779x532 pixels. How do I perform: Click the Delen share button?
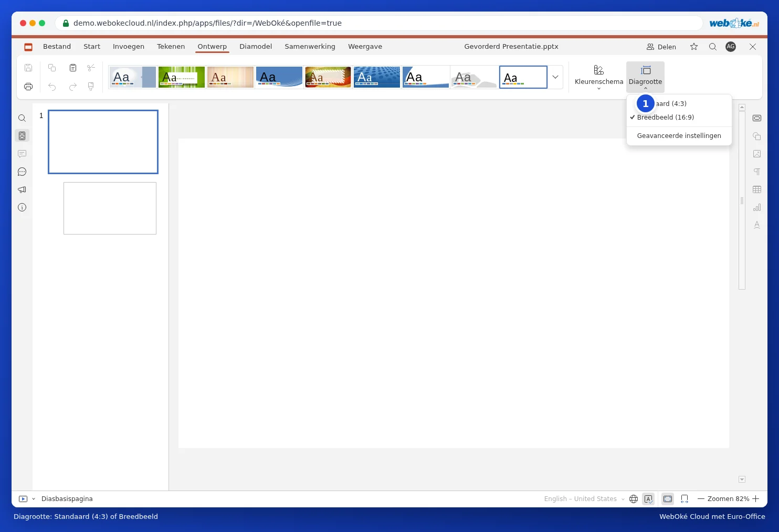(661, 47)
